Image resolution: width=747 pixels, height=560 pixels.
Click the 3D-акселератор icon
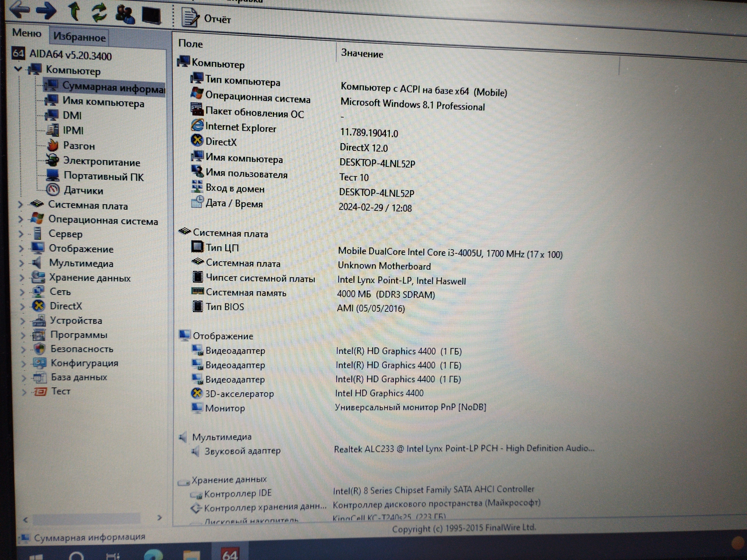pos(197,393)
